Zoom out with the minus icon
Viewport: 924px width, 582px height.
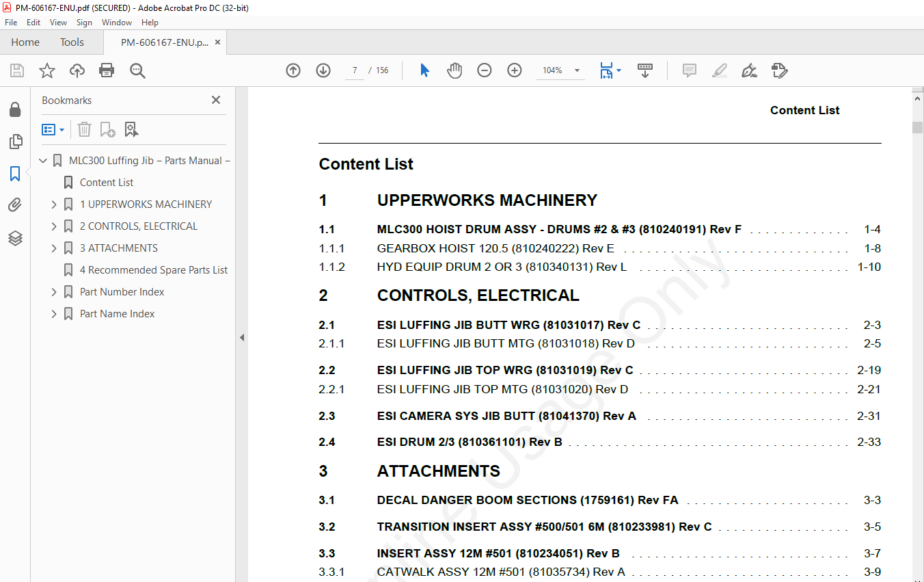485,70
